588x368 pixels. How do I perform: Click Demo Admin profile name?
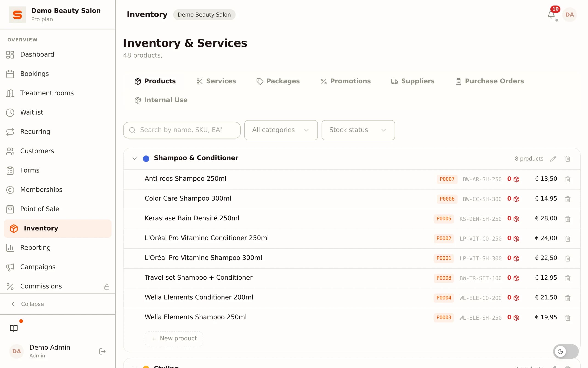coord(50,347)
